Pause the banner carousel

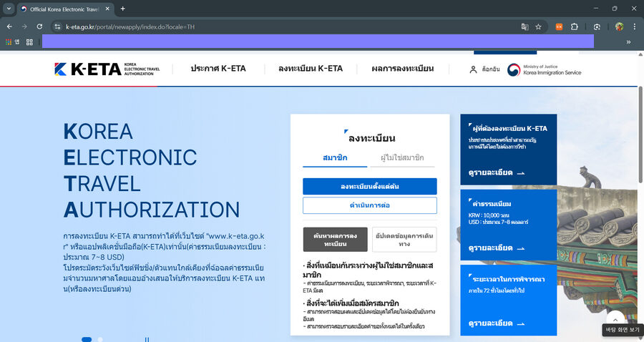(147, 340)
